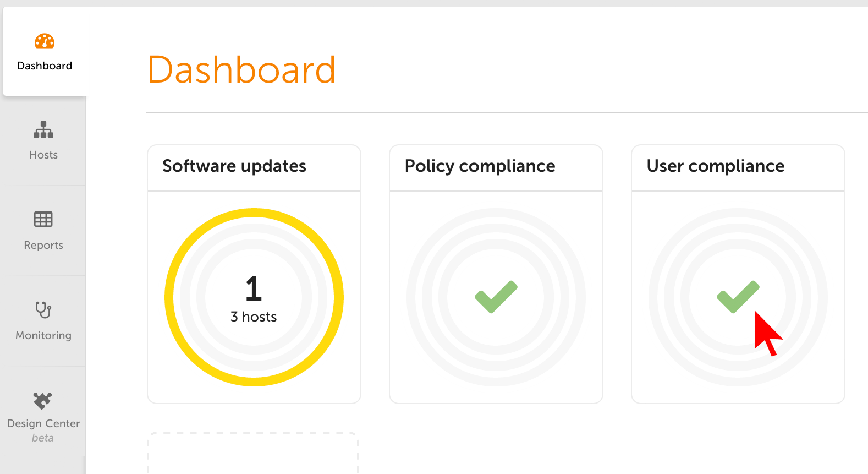Viewport: 868px width, 474px height.
Task: Open the Hosts network tree icon
Action: point(43,130)
